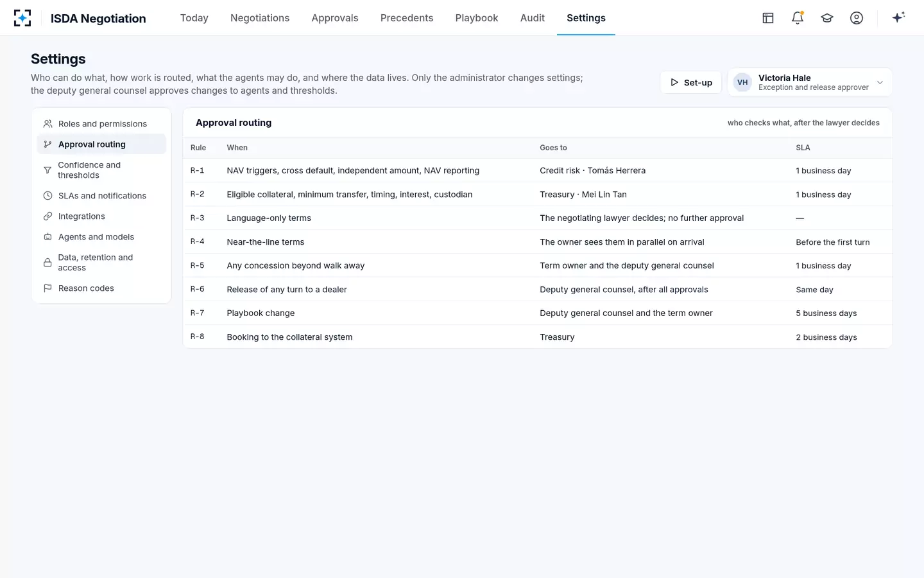924x578 pixels.
Task: Open the user account circle icon
Action: point(857,18)
